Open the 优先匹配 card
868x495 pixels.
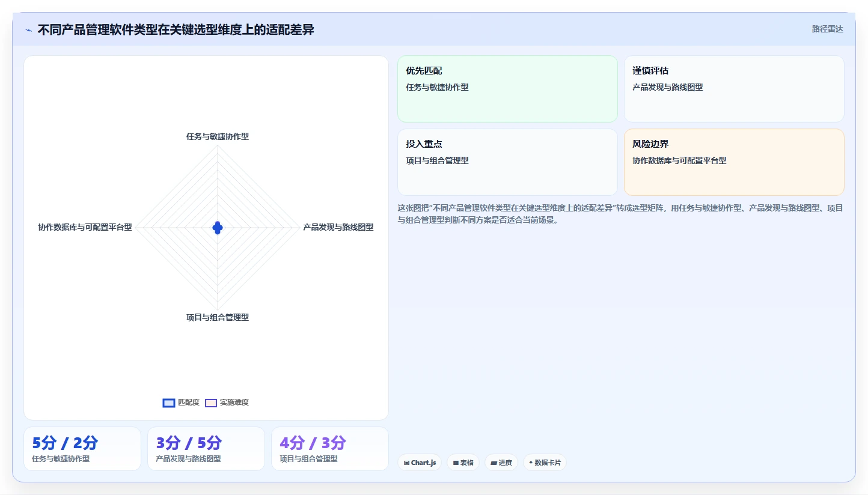pos(507,89)
